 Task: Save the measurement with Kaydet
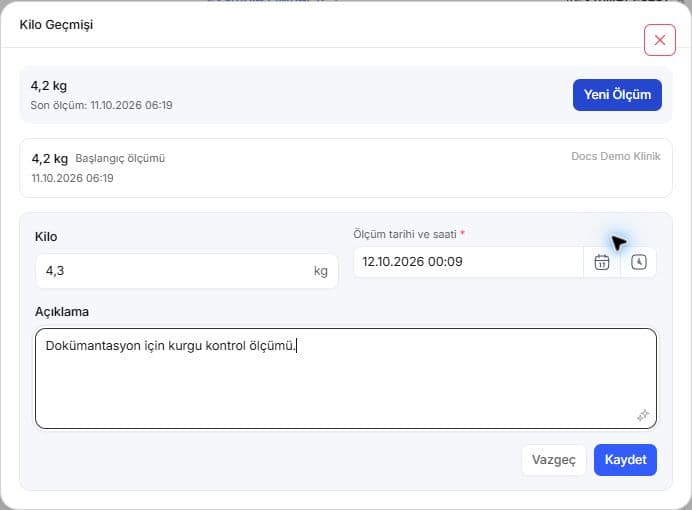625,460
